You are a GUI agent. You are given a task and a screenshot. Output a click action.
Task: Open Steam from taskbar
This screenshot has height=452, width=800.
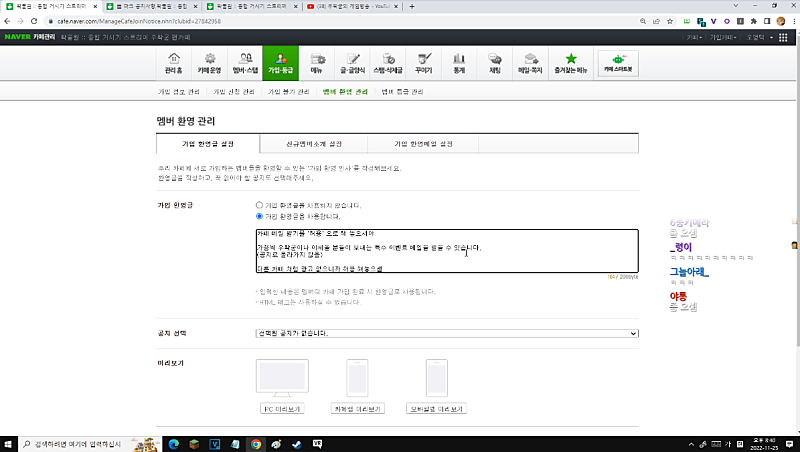point(296,444)
